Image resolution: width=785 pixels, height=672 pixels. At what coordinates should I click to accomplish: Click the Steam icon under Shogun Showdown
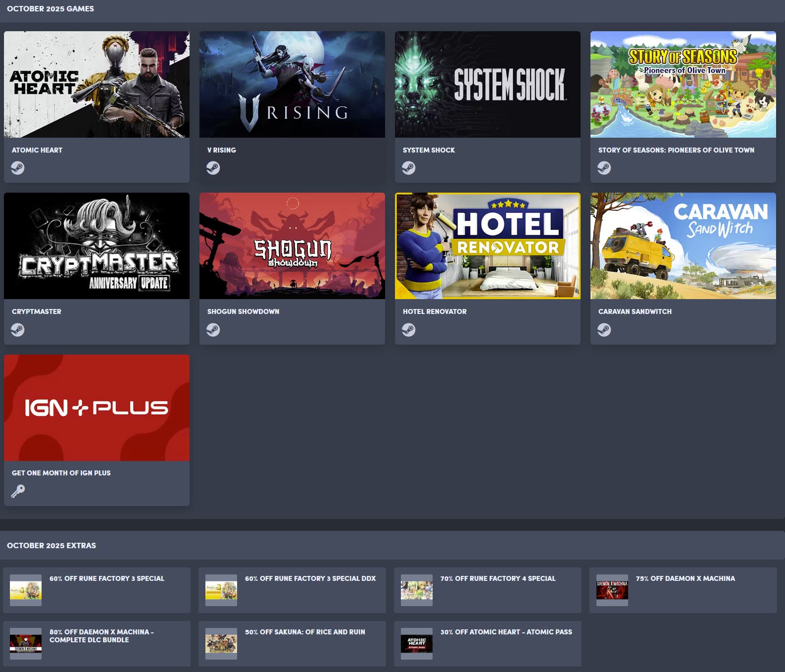[x=213, y=330]
